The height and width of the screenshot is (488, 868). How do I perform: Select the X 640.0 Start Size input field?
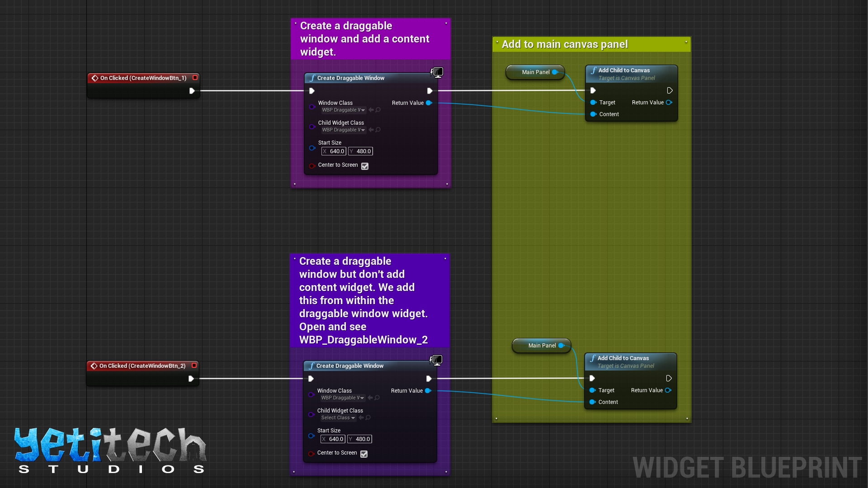(334, 151)
